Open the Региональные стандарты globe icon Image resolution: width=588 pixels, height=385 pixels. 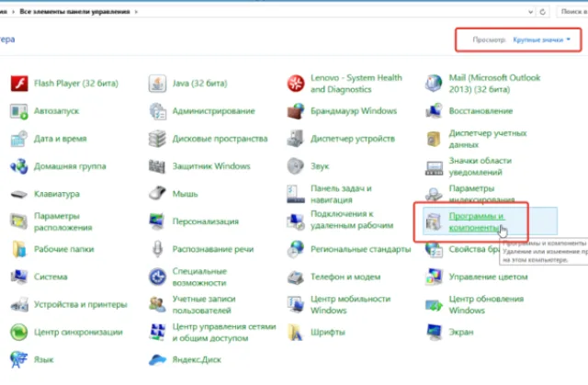[296, 249]
